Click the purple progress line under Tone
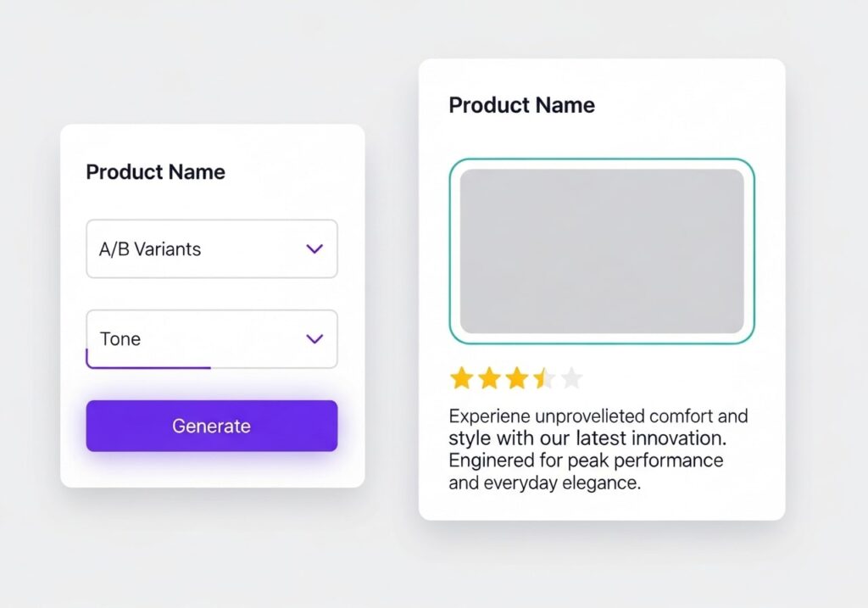Screen dimensions: 868x608 (x=148, y=368)
